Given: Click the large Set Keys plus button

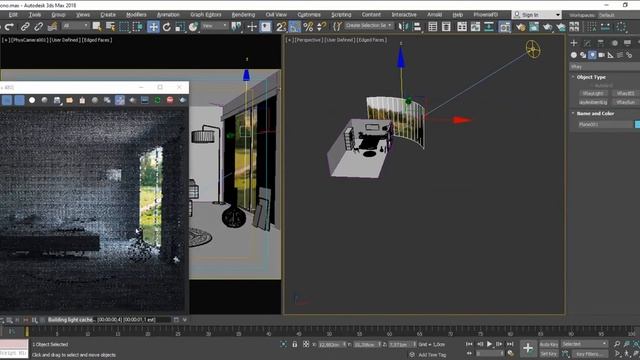Looking at the screenshot, I should (x=528, y=348).
